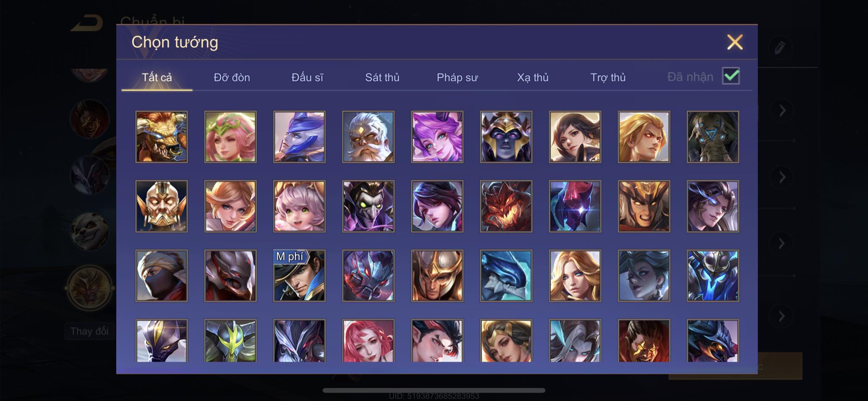Select the golden-helmet spartan hero
The height and width of the screenshot is (401, 868).
(437, 276)
